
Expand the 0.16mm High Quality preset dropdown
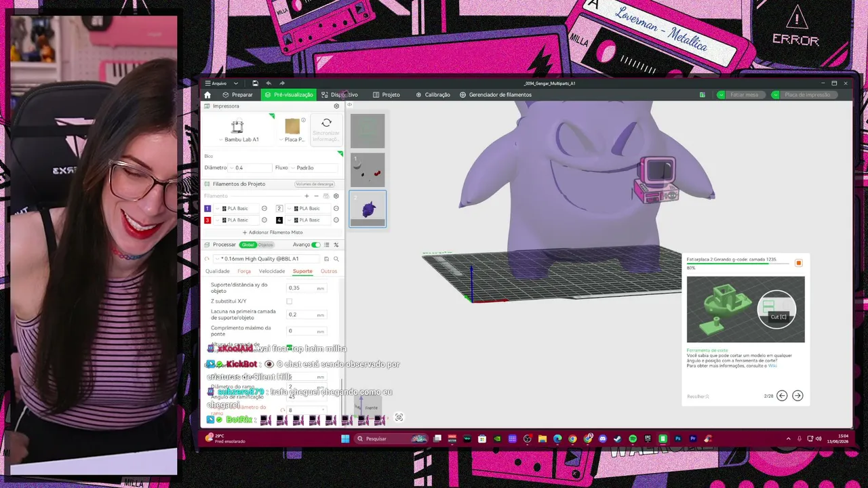pyautogui.click(x=268, y=259)
